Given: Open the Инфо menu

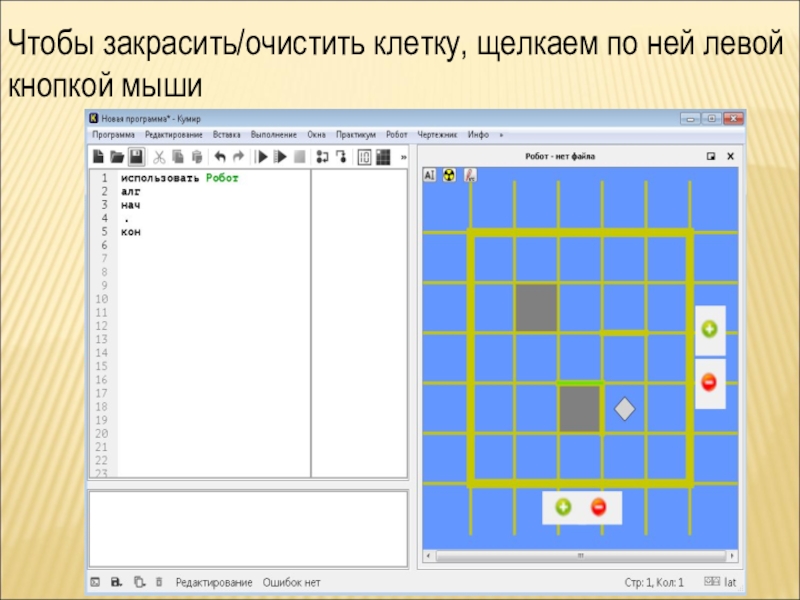Looking at the screenshot, I should tap(478, 135).
